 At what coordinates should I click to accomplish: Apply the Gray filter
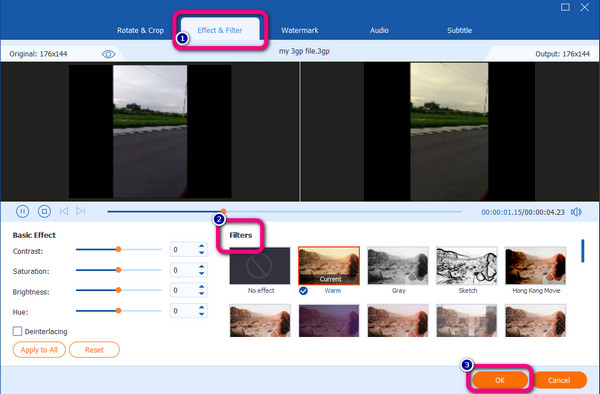(398, 265)
